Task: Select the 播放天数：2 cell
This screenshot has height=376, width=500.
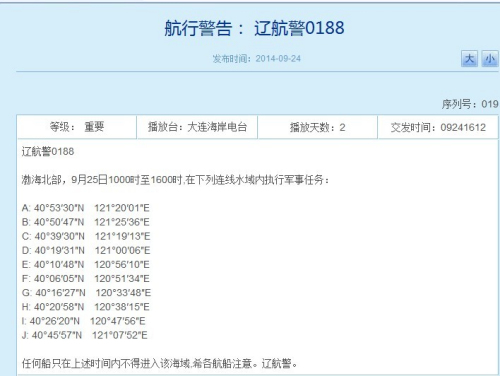Action: 317,127
